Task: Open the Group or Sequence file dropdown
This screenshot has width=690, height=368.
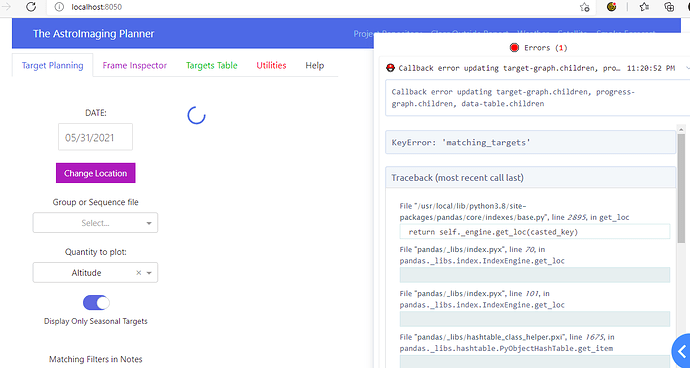Action: [95, 223]
